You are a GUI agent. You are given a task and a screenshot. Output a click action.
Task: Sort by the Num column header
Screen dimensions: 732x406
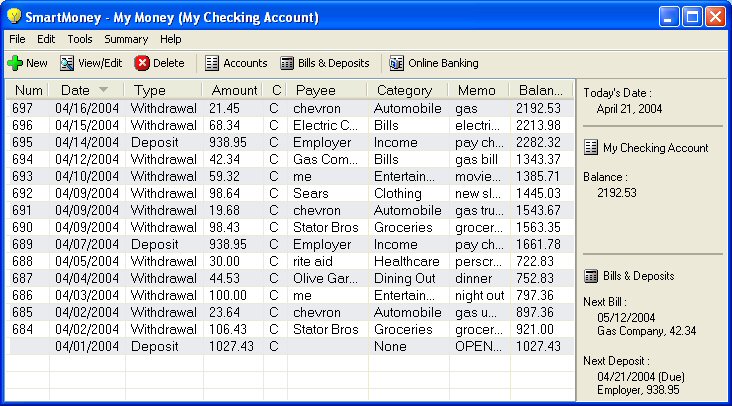point(28,90)
